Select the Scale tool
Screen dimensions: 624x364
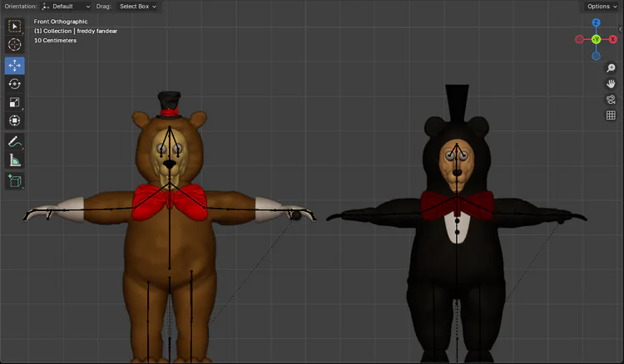click(15, 102)
